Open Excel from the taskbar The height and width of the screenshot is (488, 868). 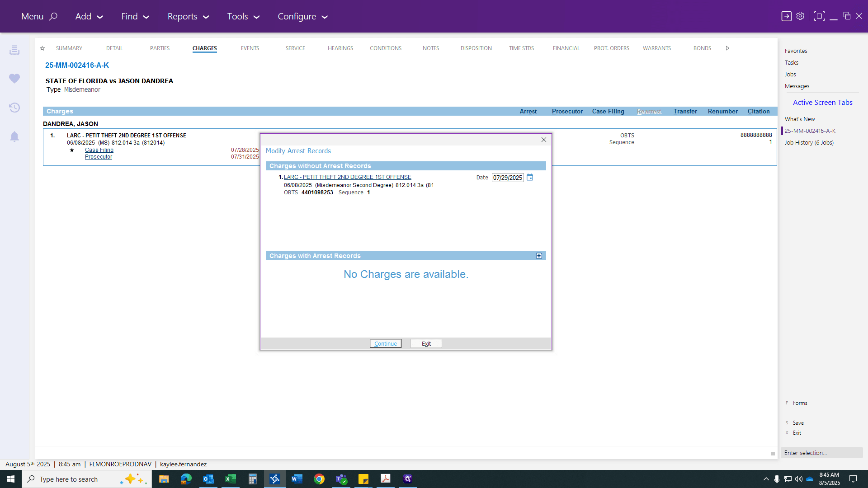[x=231, y=479]
